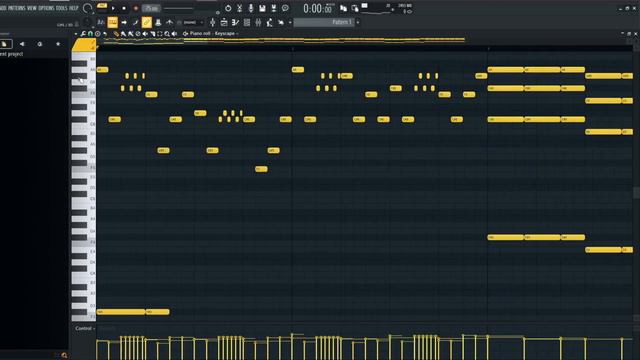Click the grid icon left of mixer faders
The image size is (640, 360).
coord(247,22)
